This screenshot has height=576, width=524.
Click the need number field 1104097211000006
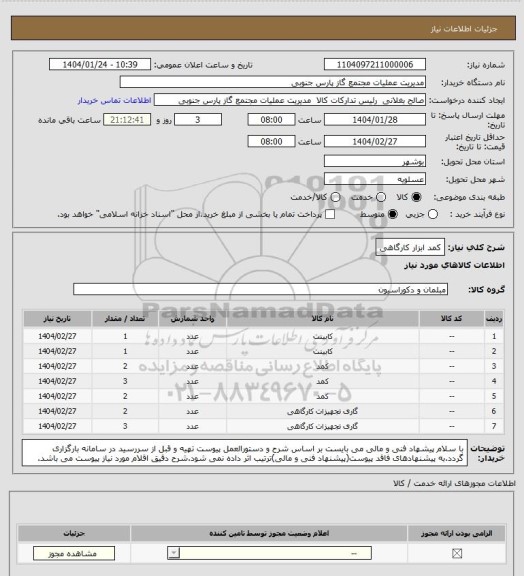(x=375, y=64)
